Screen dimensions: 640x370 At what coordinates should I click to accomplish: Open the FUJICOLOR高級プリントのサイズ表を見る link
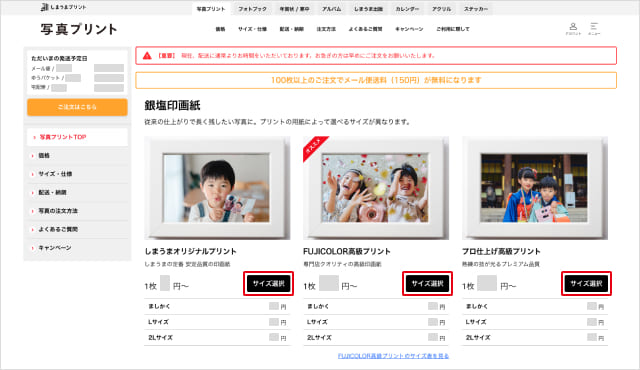pos(393,356)
